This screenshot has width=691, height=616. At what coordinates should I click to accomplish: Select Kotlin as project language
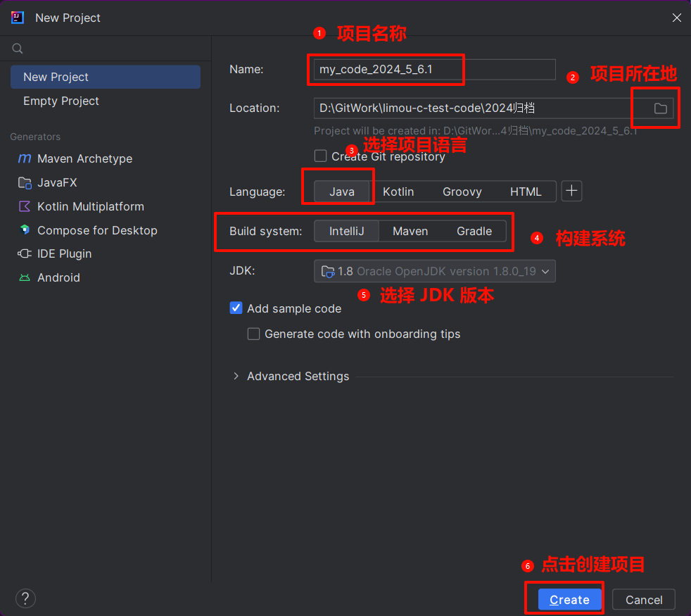click(398, 191)
